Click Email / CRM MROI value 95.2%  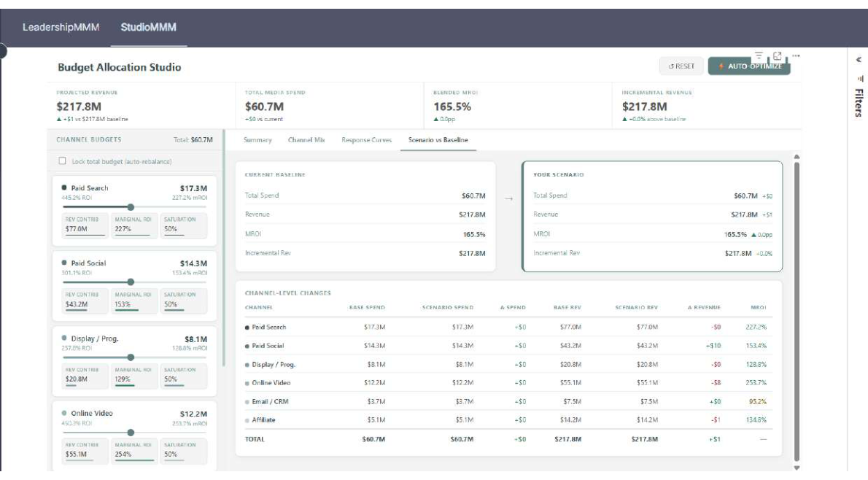click(x=758, y=402)
